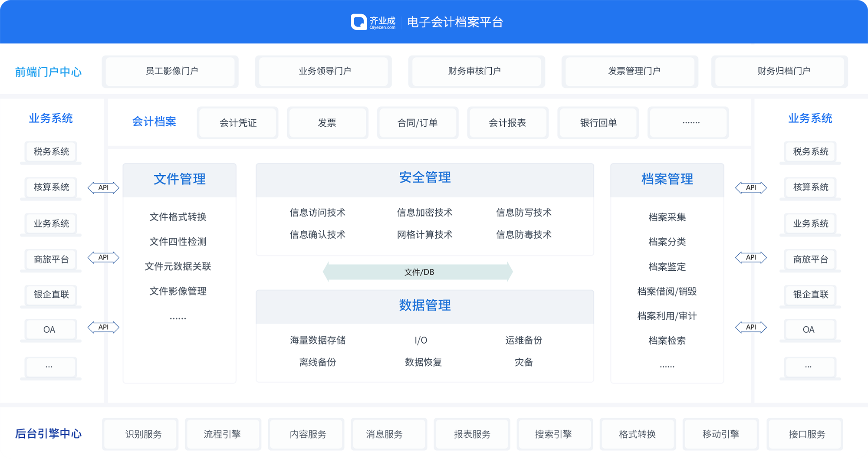Image resolution: width=868 pixels, height=459 pixels.
Task: Select the 银行回单 archive category
Action: [x=598, y=123]
